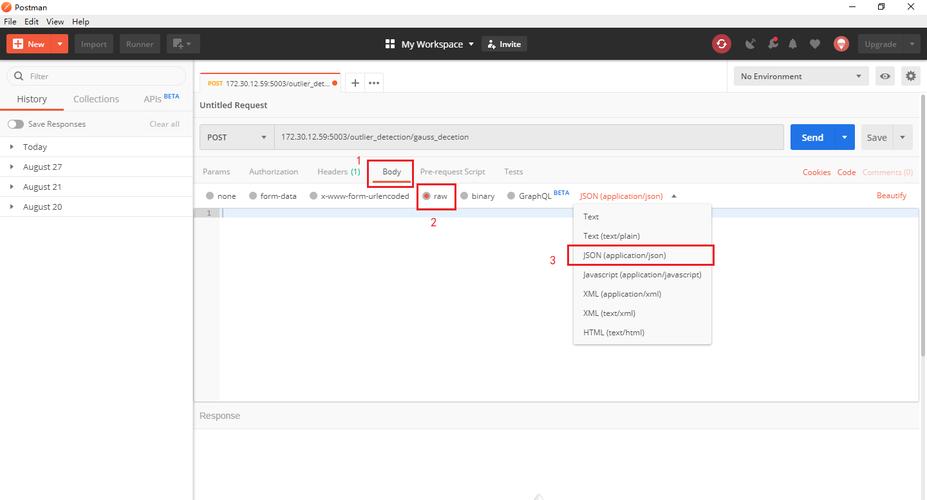Open the Cookies link
927x500 pixels.
click(x=816, y=172)
